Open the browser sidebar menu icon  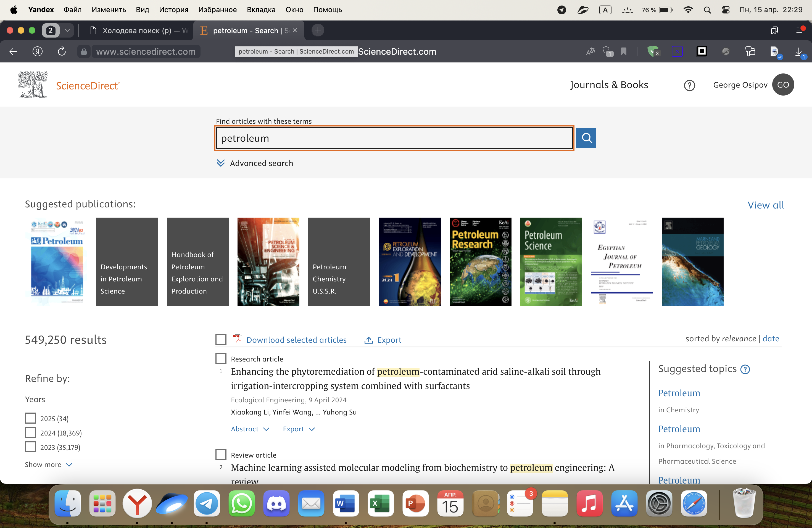pyautogui.click(x=800, y=30)
